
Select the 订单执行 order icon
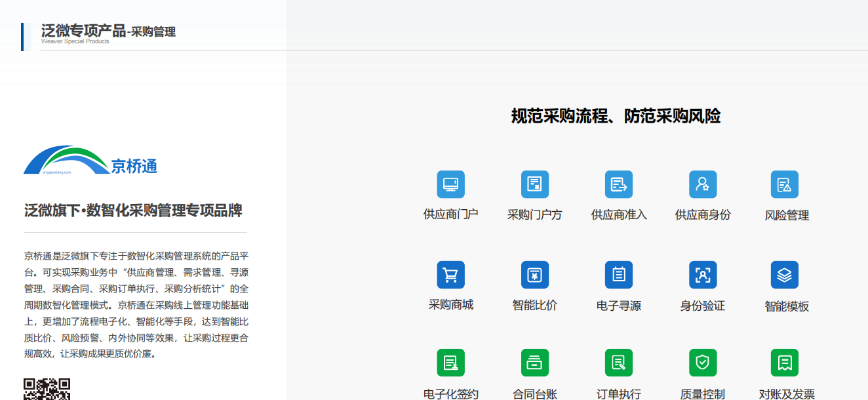619,362
